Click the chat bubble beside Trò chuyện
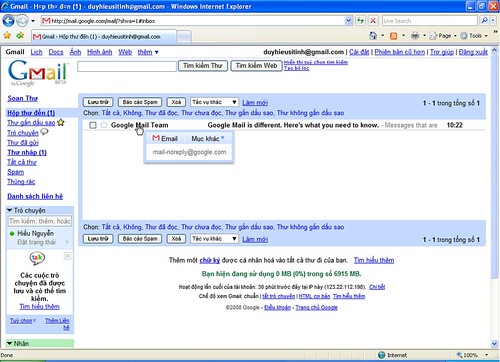500x362 pixels. (44, 132)
